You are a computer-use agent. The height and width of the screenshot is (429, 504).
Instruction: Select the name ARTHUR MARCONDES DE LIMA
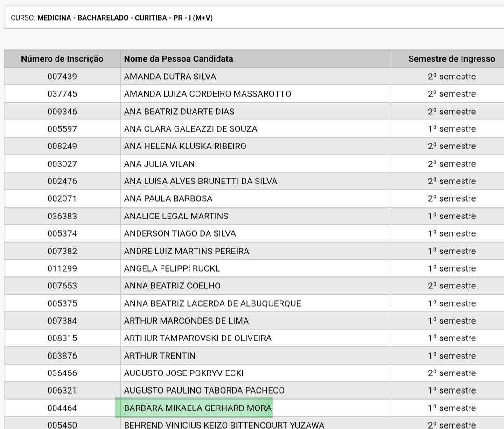pyautogui.click(x=186, y=321)
